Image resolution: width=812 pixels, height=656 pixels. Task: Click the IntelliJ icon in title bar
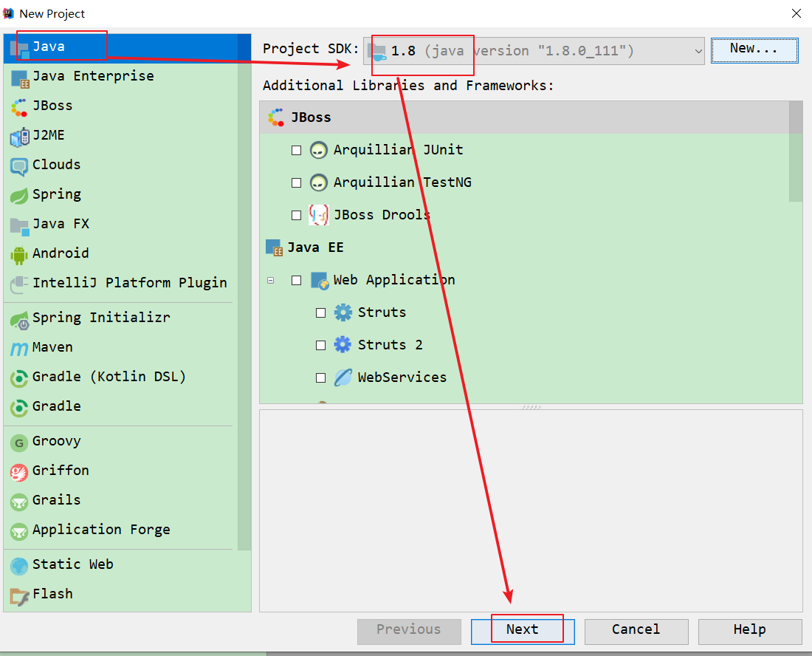click(x=8, y=13)
